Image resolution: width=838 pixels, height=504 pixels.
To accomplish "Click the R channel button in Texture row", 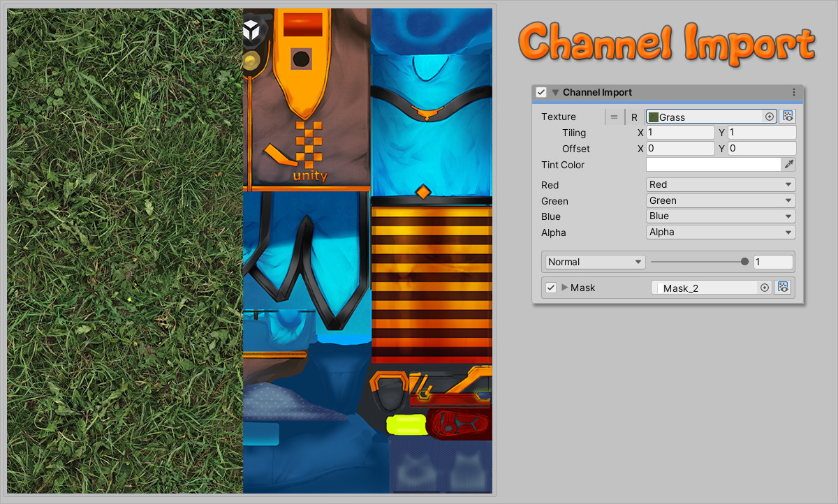I will 634,117.
